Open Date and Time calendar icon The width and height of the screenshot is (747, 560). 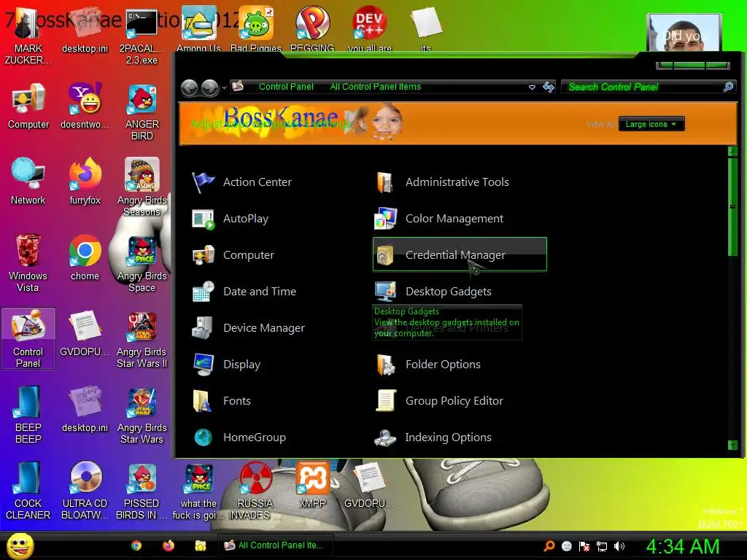(x=204, y=292)
